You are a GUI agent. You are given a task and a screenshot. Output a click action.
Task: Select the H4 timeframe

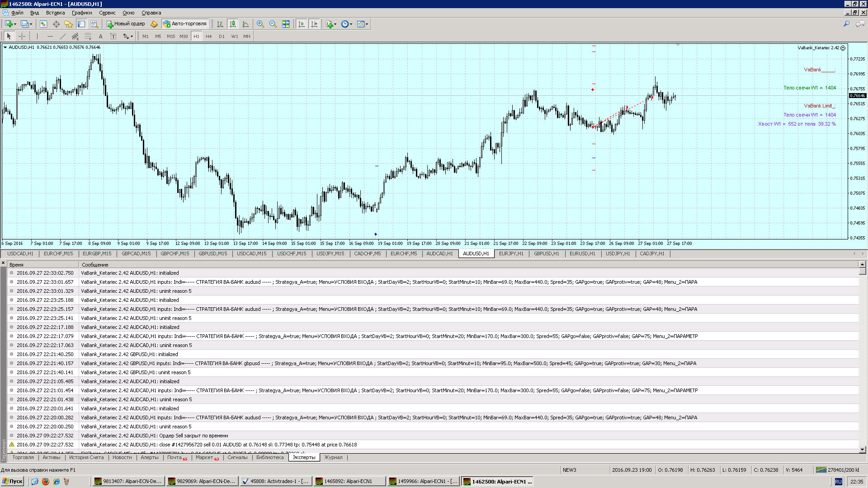209,36
